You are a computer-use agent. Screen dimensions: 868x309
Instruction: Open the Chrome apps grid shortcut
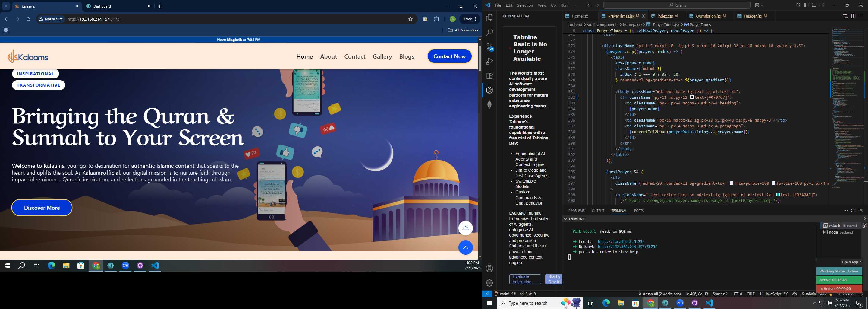[6, 30]
